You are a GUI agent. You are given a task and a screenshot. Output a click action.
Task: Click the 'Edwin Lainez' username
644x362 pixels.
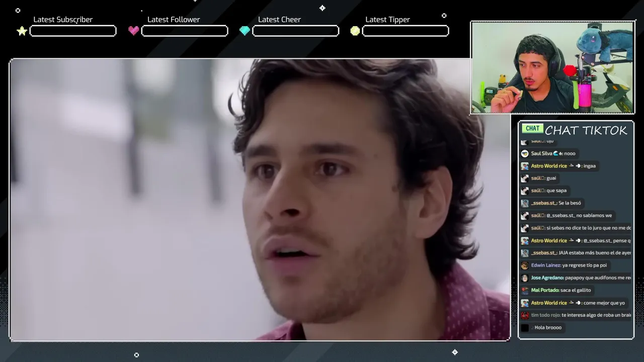(546, 265)
